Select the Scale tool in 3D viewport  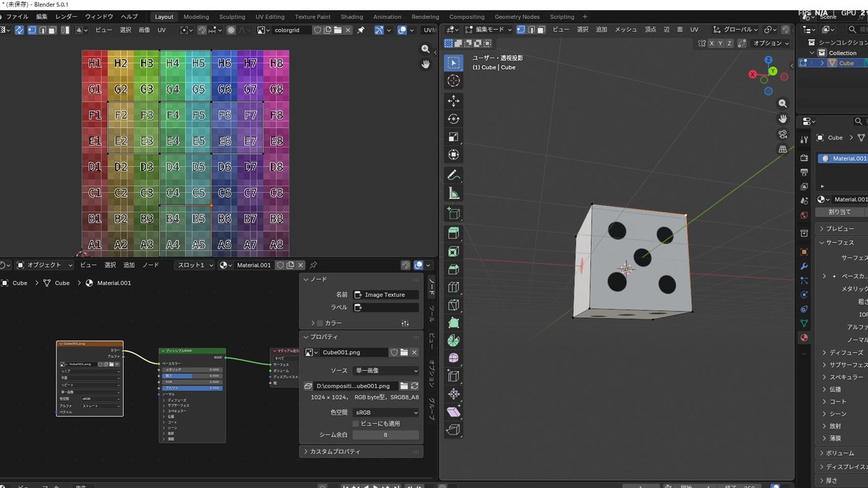[454, 137]
